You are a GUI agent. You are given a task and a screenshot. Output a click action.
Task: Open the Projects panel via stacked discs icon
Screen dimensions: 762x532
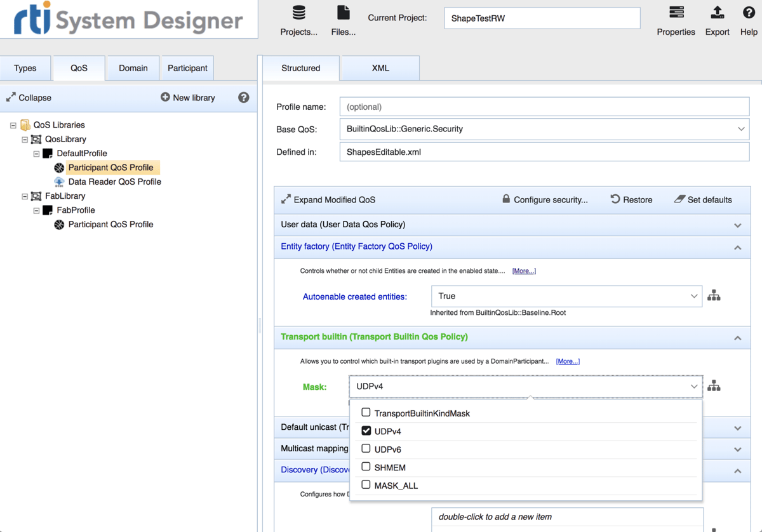point(298,13)
